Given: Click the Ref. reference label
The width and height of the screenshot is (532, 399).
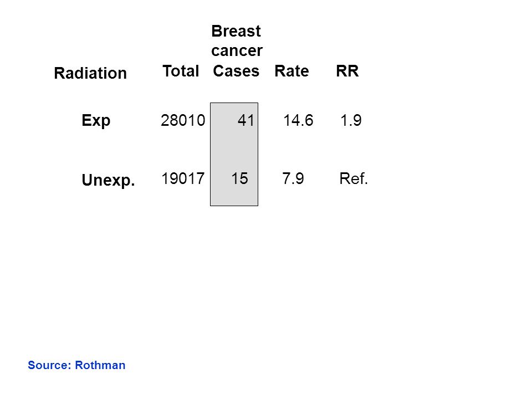Looking at the screenshot, I should click(x=354, y=178).
